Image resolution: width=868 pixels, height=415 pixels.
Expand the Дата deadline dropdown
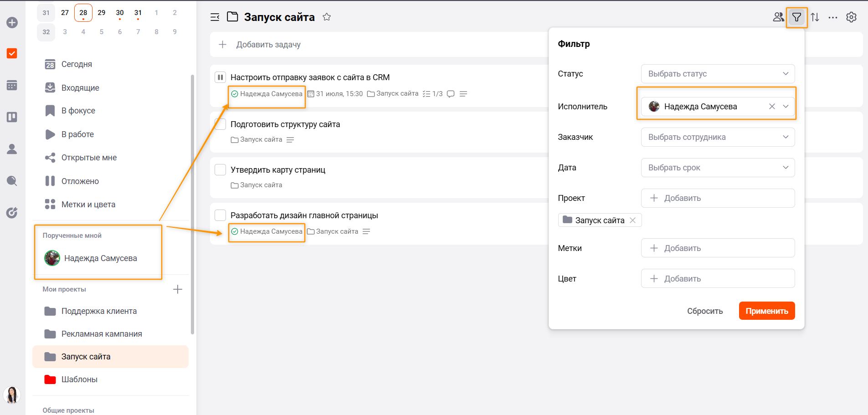(x=718, y=168)
